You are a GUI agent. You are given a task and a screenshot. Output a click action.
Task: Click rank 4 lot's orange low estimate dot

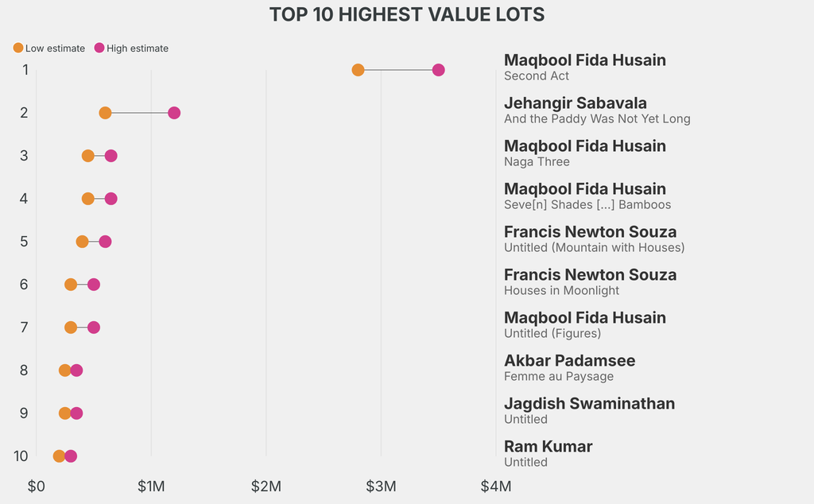pos(87,199)
